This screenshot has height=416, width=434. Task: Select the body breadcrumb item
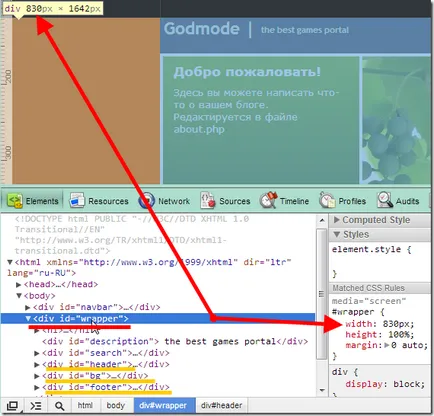tap(115, 406)
